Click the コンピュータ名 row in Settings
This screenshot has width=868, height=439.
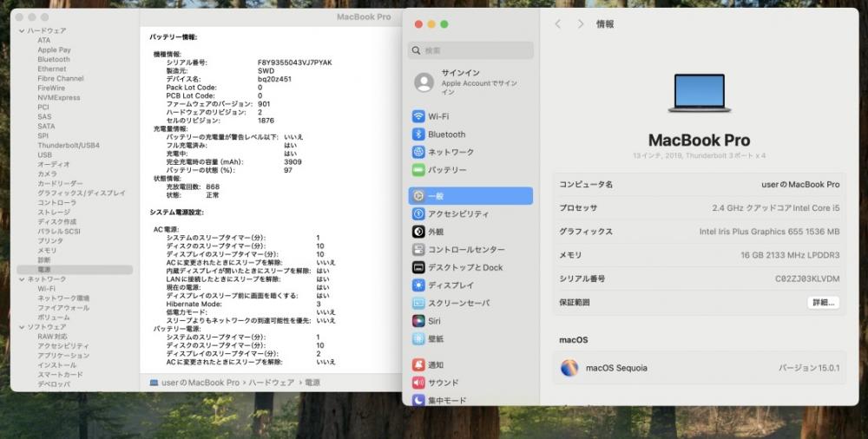point(699,184)
